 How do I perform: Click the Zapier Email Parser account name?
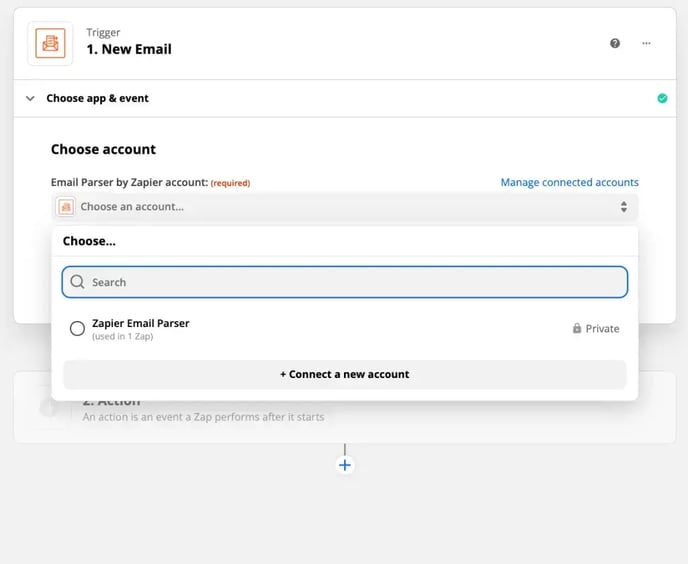tap(140, 323)
